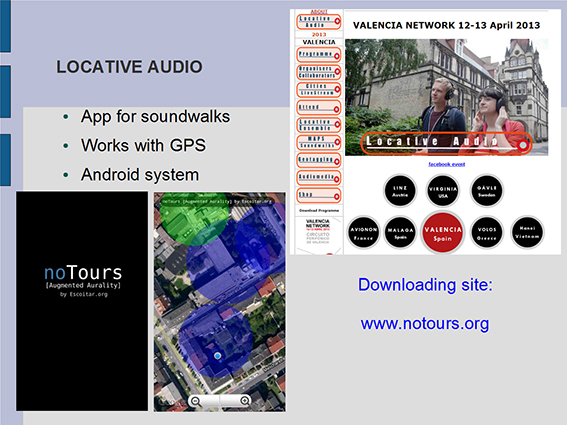Open the Programme sidebar menu item
The height and width of the screenshot is (425, 567).
click(319, 55)
